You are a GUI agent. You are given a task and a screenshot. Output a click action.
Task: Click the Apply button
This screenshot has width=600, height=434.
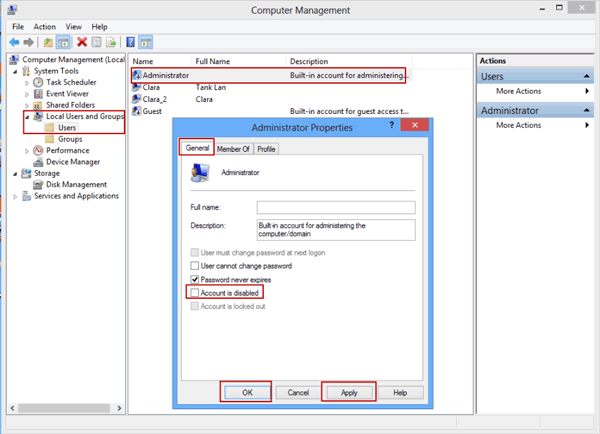(349, 392)
